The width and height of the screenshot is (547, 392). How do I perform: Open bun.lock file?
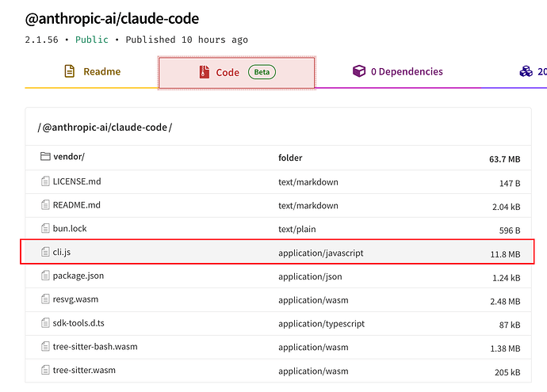pos(70,229)
